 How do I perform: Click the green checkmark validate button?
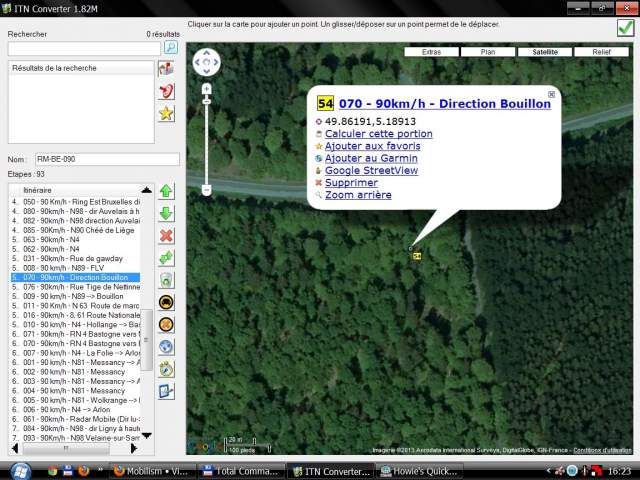pyautogui.click(x=625, y=28)
